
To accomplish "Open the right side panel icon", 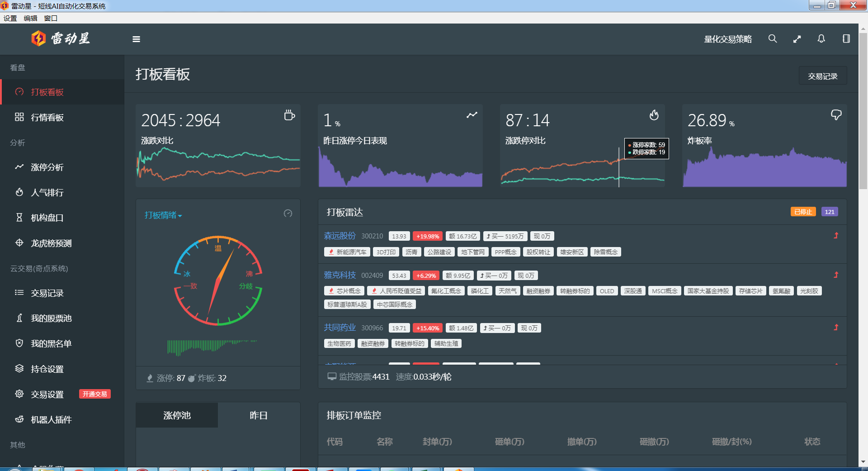I will [846, 39].
